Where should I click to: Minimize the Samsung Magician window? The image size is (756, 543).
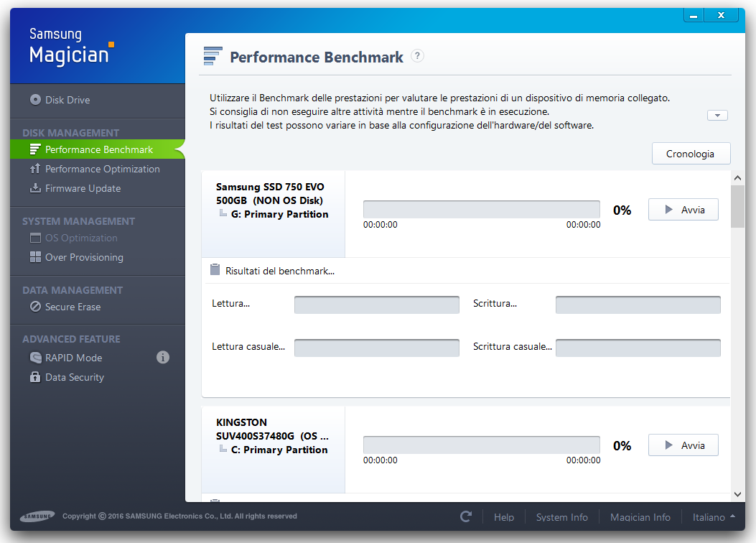[694, 15]
